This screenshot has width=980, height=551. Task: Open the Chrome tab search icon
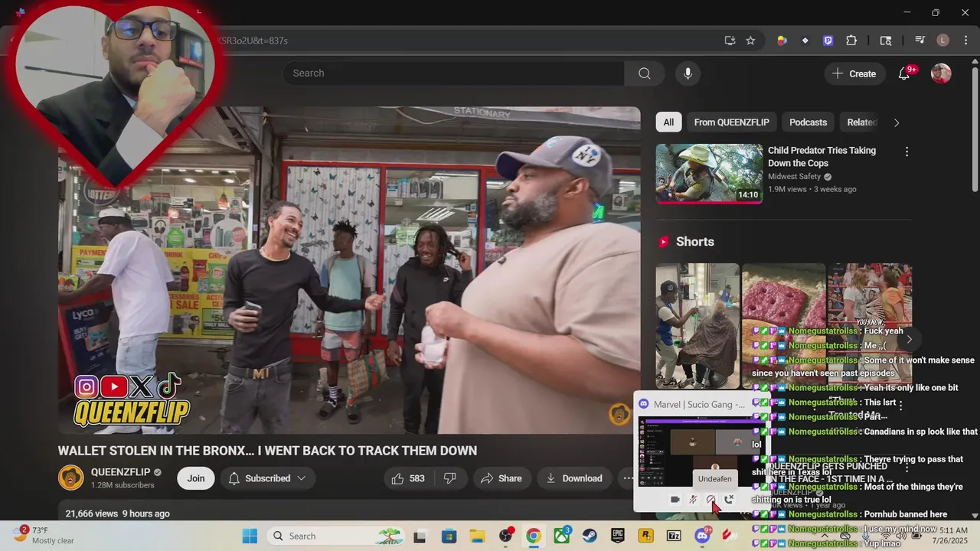coord(886,41)
